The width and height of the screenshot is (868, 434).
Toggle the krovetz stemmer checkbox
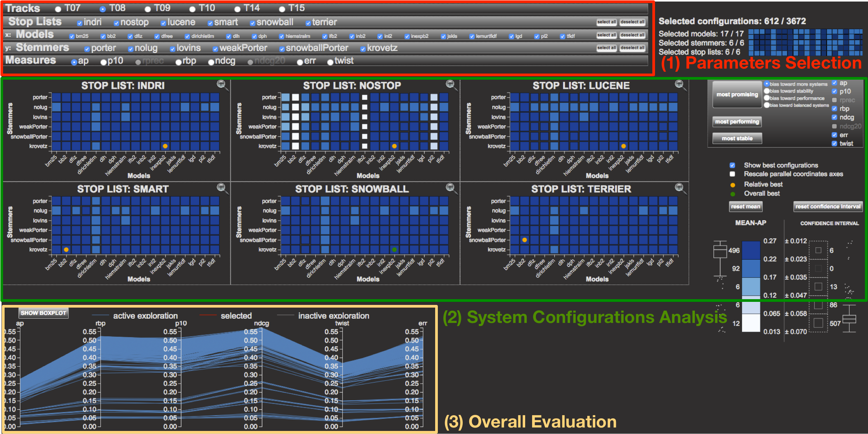[x=363, y=49]
